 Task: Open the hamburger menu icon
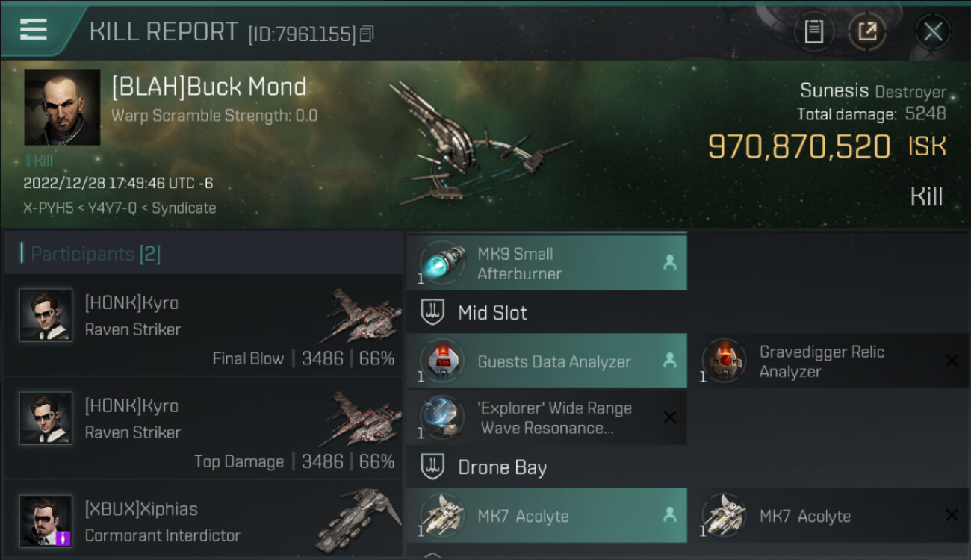pyautogui.click(x=34, y=30)
